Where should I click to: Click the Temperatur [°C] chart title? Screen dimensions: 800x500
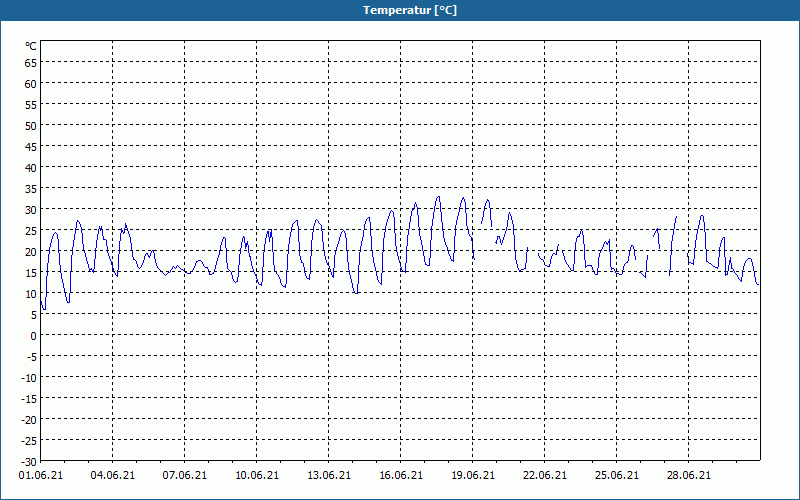click(410, 10)
